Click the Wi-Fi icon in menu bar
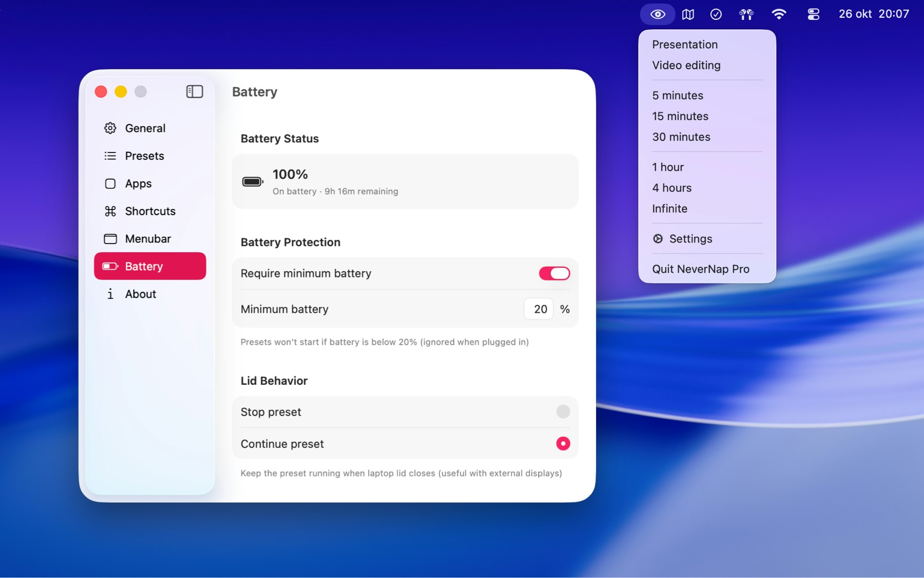Image resolution: width=924 pixels, height=578 pixels. [779, 14]
